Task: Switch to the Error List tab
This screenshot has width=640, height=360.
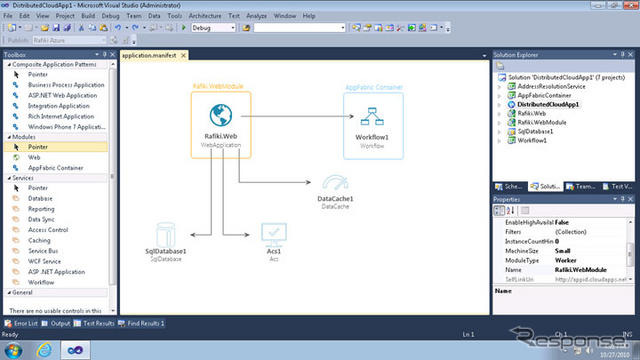Action: (x=21, y=323)
